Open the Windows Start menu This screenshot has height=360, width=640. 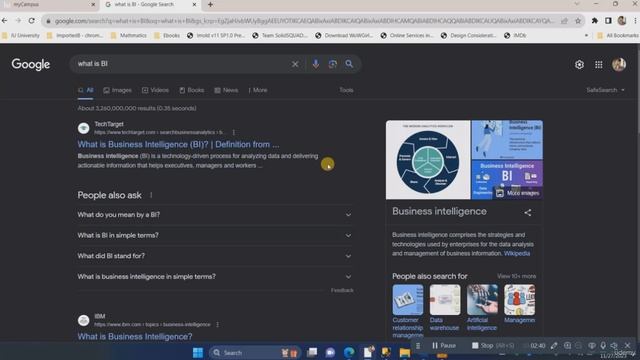(198, 352)
